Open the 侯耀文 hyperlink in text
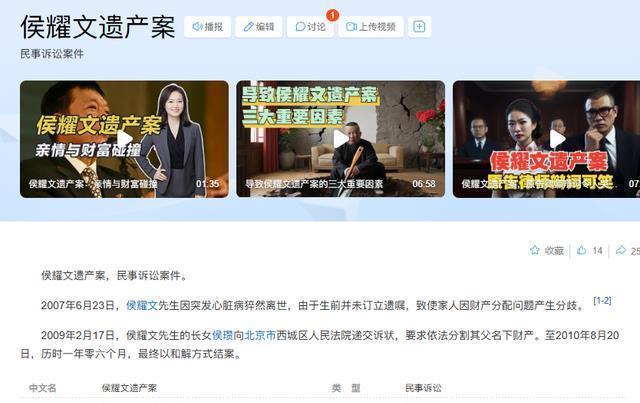 click(142, 305)
